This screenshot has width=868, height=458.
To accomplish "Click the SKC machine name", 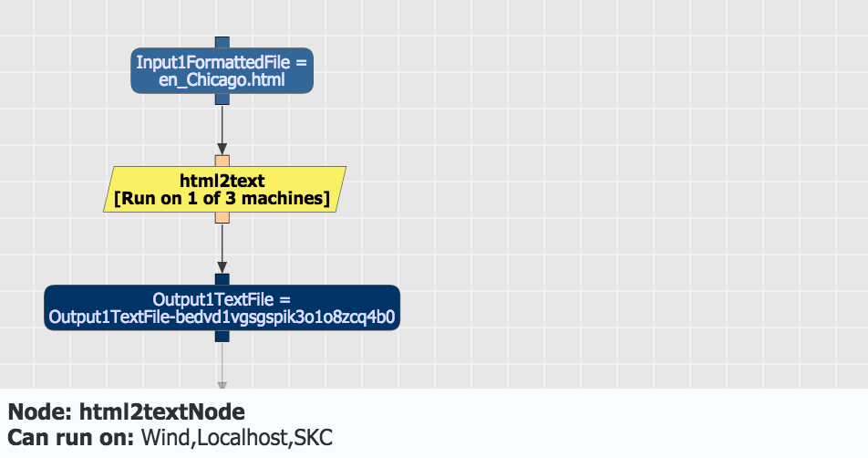I will click(x=315, y=437).
